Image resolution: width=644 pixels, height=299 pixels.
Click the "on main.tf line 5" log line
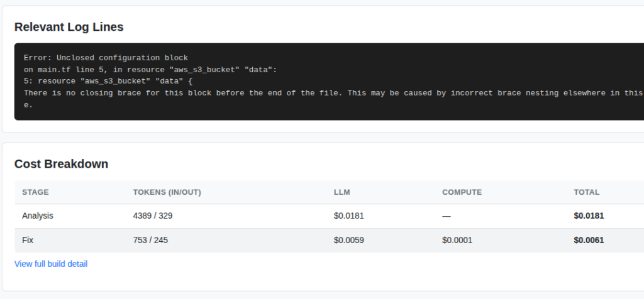tap(150, 70)
